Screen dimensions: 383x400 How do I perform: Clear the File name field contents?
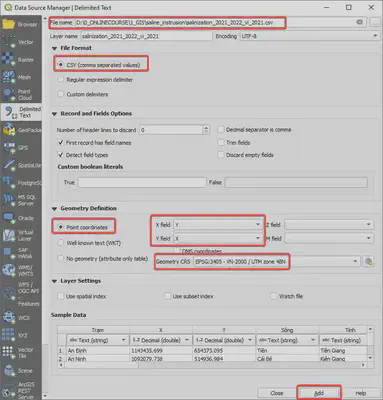click(360, 22)
